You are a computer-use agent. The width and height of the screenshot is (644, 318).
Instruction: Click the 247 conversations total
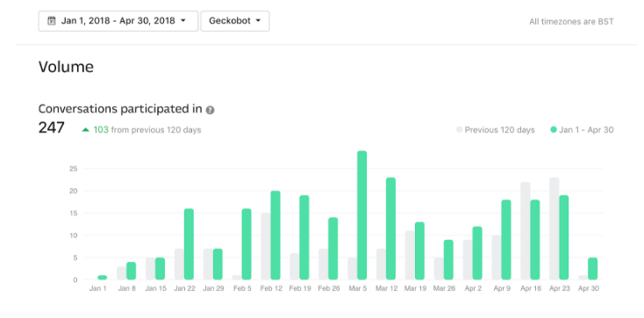52,128
